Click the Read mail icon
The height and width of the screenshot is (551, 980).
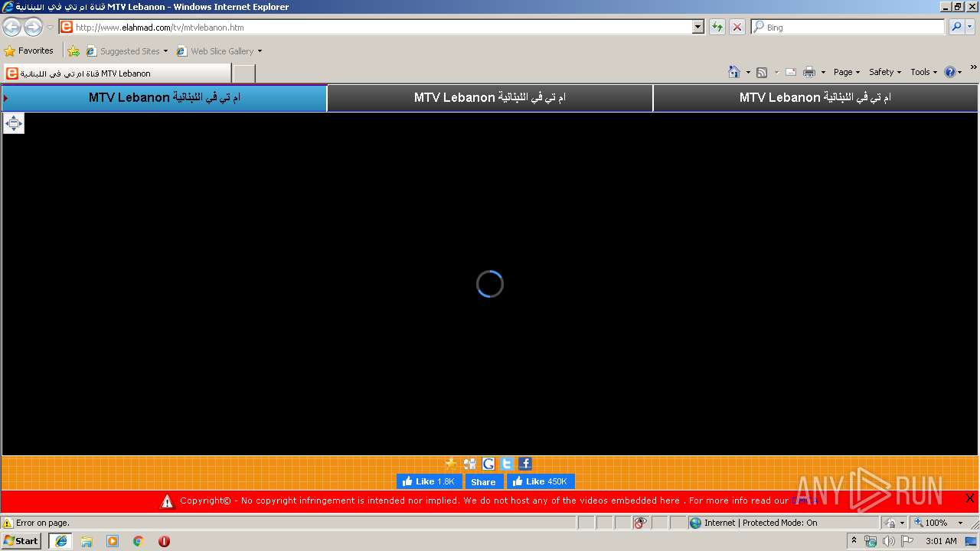[x=791, y=72]
